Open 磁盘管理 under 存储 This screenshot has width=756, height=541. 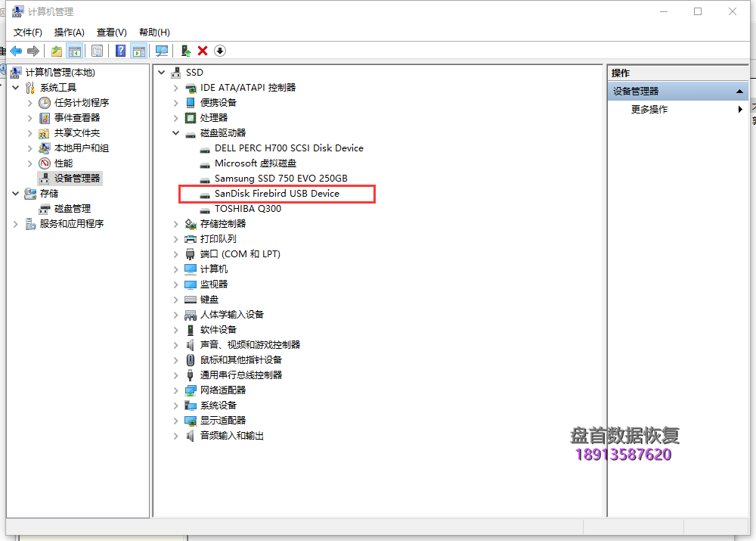73,209
